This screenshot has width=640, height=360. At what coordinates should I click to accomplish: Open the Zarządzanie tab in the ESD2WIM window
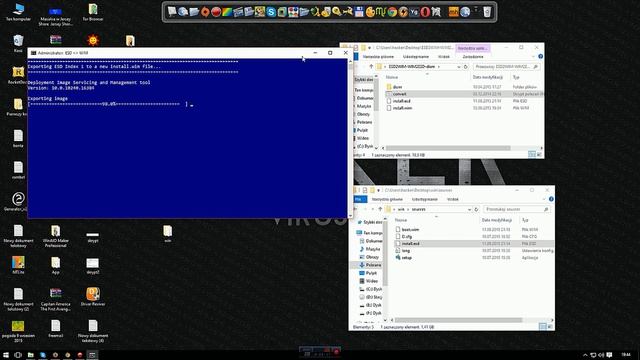[473, 57]
